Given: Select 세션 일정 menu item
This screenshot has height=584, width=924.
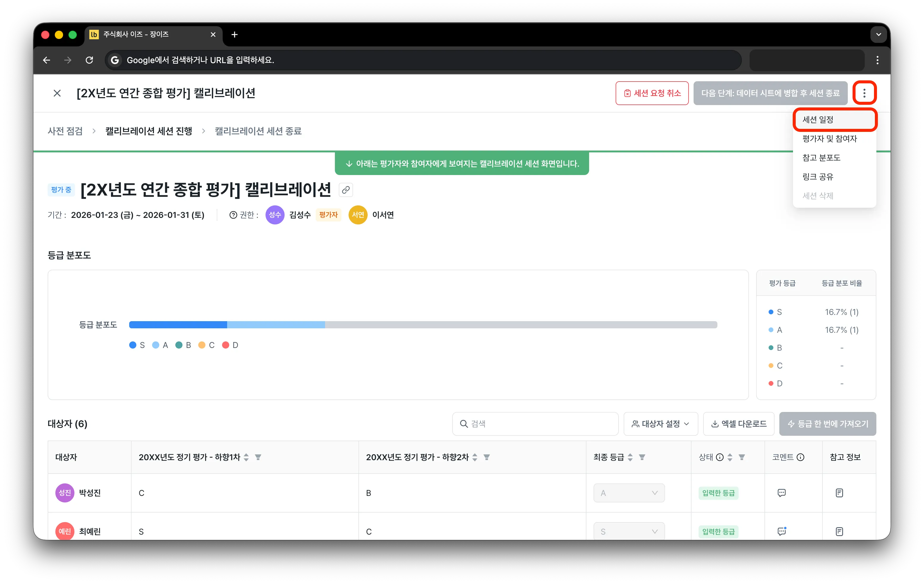Looking at the screenshot, I should (x=834, y=119).
